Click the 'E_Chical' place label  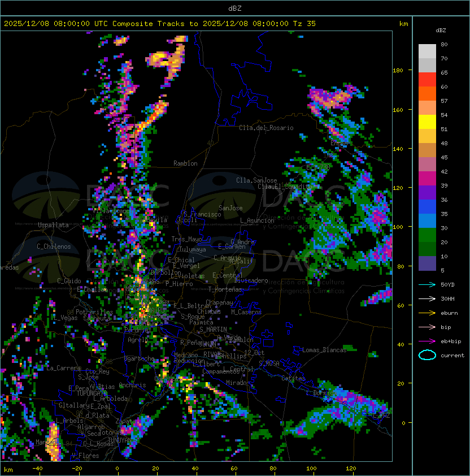[181, 260]
